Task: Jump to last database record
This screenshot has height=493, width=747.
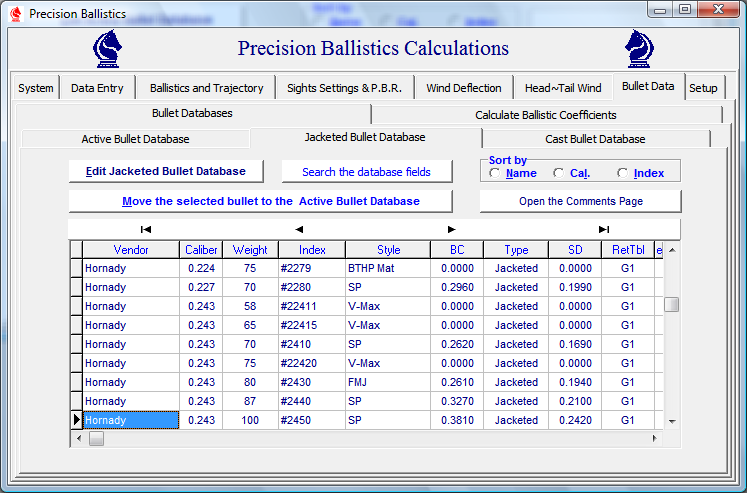Action: (x=604, y=229)
